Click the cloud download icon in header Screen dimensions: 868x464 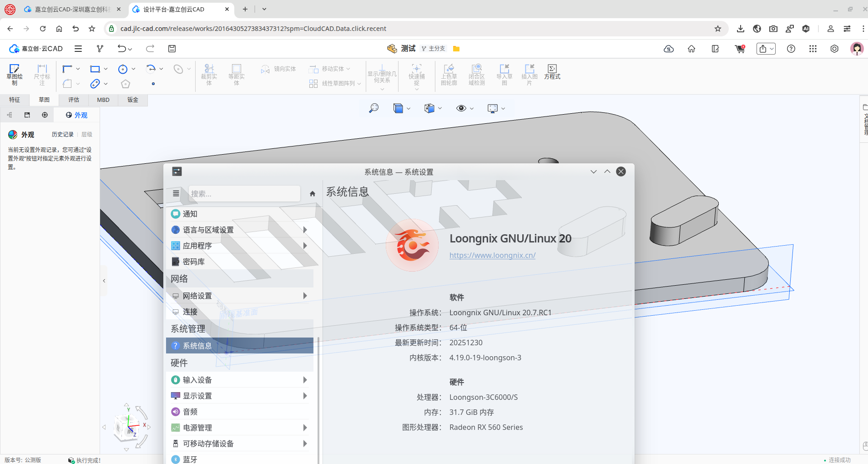point(669,49)
